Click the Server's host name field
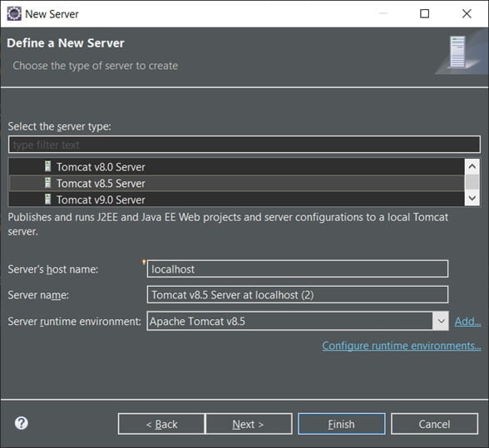The image size is (489, 448). (298, 268)
